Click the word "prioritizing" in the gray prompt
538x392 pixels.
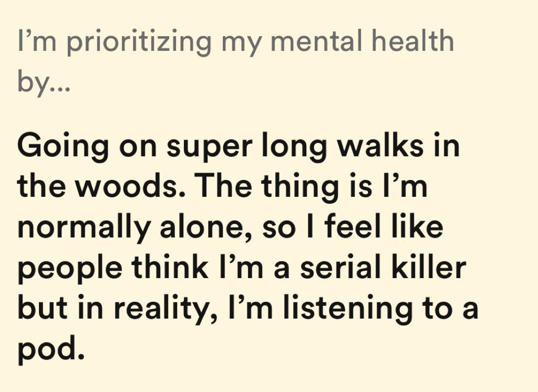[139, 40]
